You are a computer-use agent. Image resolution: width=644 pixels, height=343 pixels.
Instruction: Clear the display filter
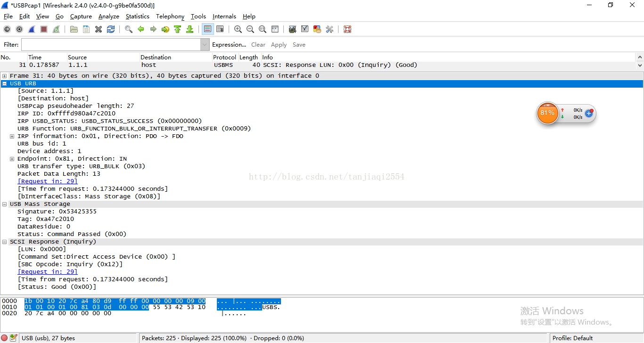pyautogui.click(x=258, y=45)
